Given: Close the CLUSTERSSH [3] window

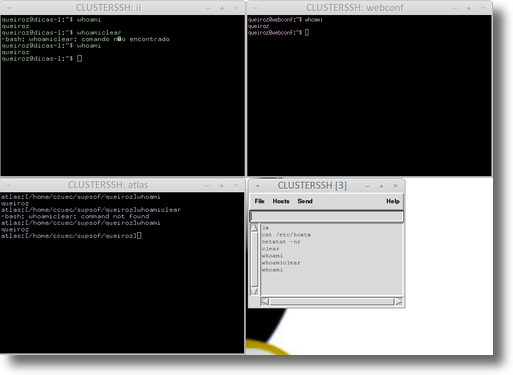Looking at the screenshot, I should click(395, 186).
